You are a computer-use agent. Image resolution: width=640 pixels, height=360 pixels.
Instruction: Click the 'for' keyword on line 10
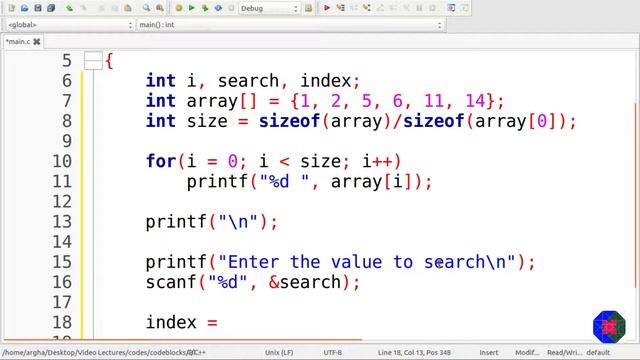point(161,161)
